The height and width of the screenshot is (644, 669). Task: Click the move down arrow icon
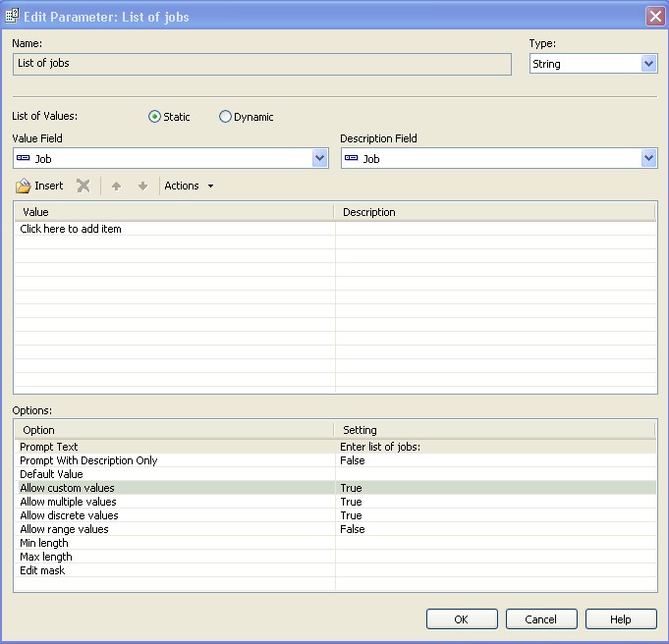(x=142, y=186)
